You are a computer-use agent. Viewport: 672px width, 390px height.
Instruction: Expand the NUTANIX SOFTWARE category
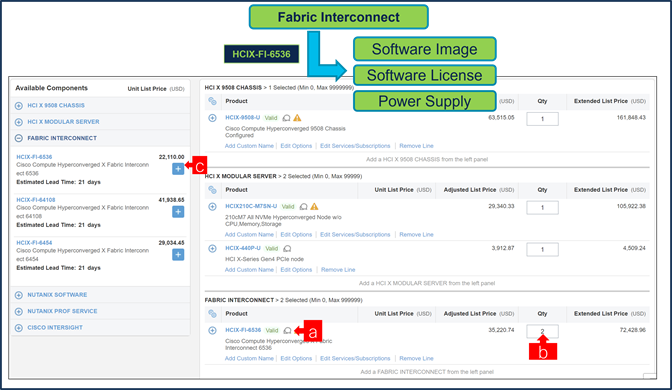click(x=18, y=295)
